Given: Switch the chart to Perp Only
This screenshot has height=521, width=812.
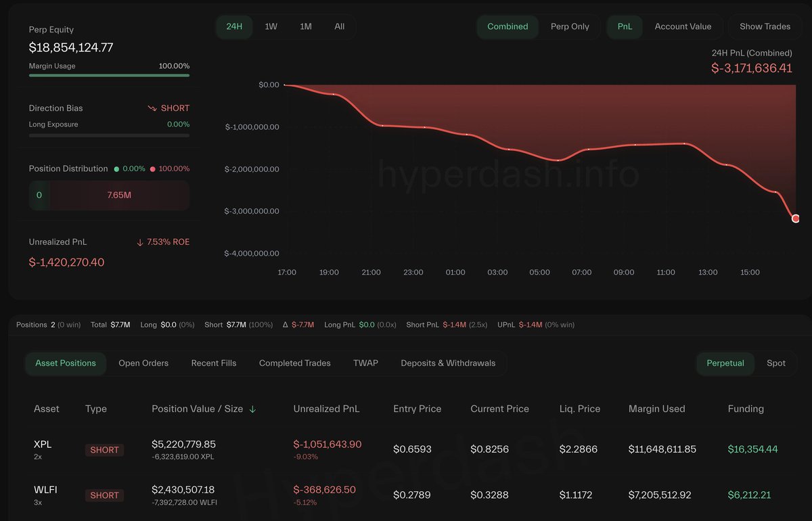Looking at the screenshot, I should pos(570,26).
